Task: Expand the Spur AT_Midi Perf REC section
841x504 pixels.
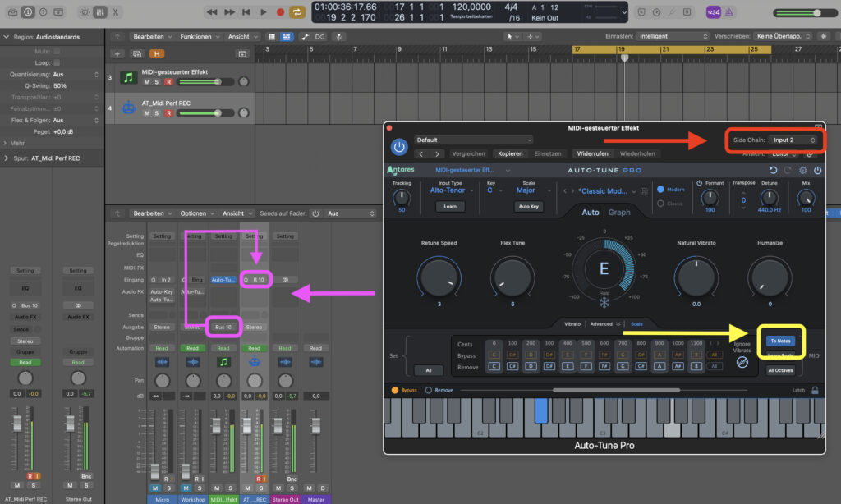Action: tap(6, 158)
